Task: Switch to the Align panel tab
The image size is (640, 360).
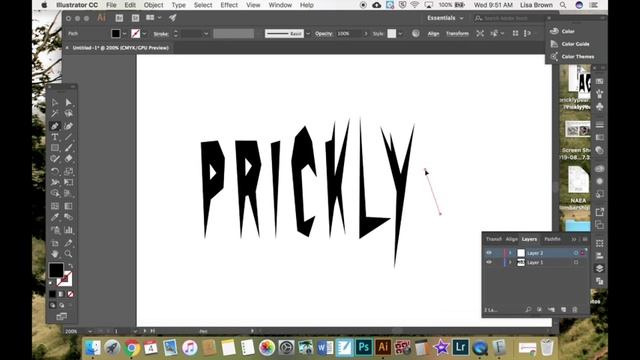Action: click(x=511, y=239)
